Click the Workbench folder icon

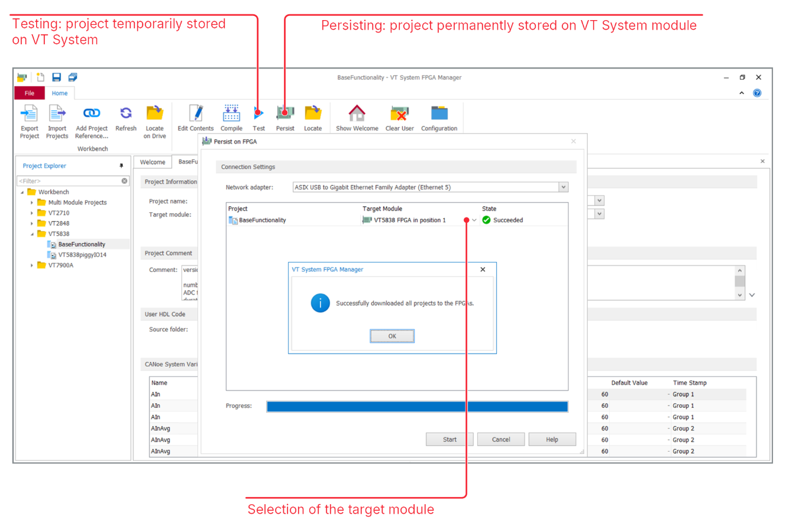[32, 192]
